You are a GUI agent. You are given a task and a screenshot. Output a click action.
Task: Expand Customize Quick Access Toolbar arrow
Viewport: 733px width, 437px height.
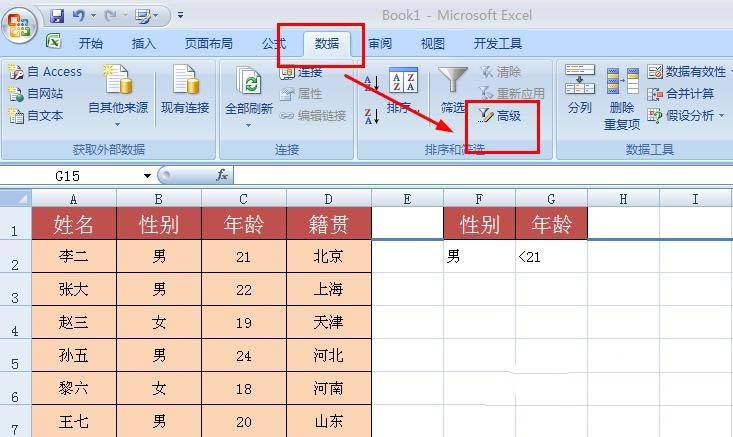[180, 15]
